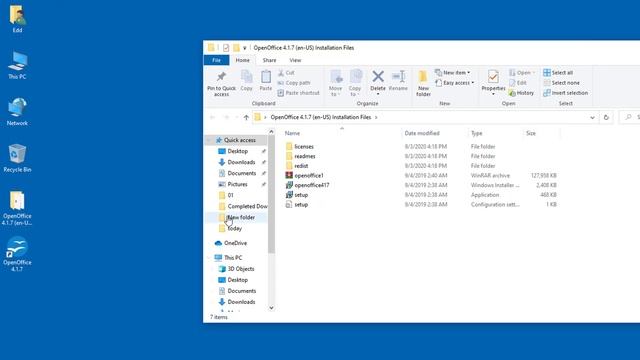Click New folder ribbon button
The height and width of the screenshot is (360, 640).
[x=423, y=84]
